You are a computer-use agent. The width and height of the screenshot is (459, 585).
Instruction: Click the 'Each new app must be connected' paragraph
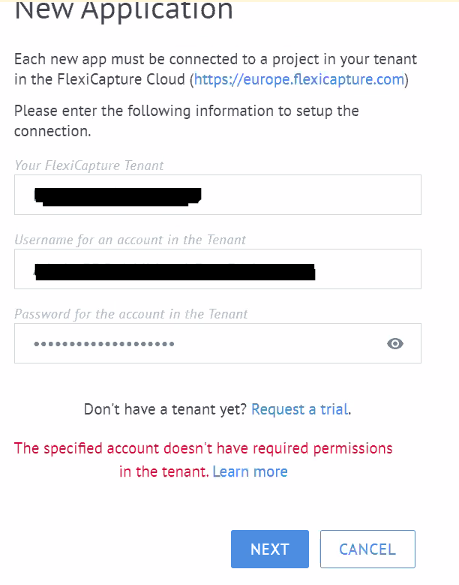click(215, 69)
